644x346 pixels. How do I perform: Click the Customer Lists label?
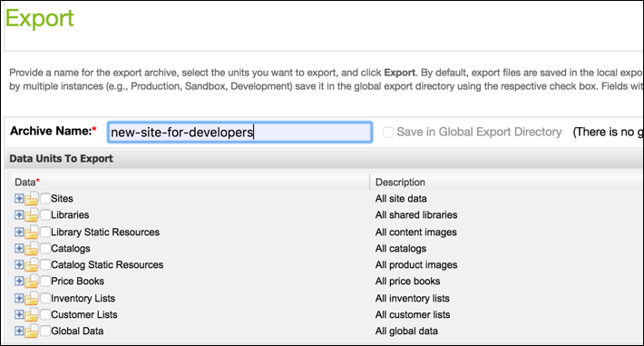pyautogui.click(x=84, y=314)
